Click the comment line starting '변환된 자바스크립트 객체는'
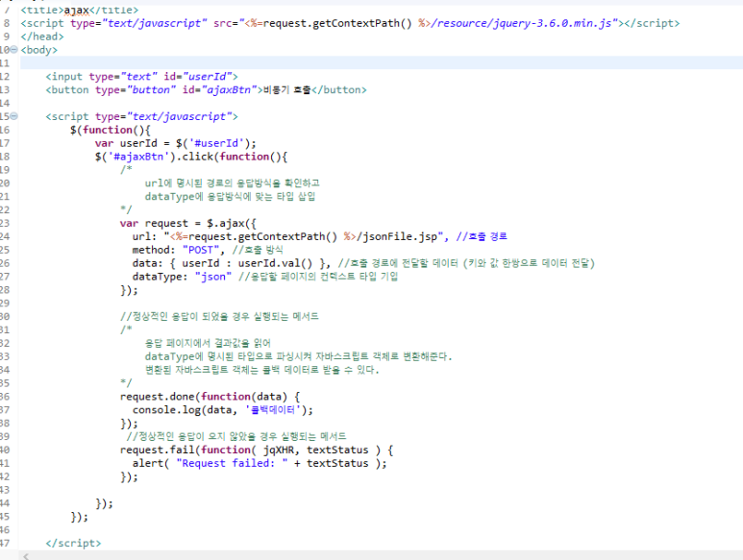The width and height of the screenshot is (743, 560). tap(262, 370)
